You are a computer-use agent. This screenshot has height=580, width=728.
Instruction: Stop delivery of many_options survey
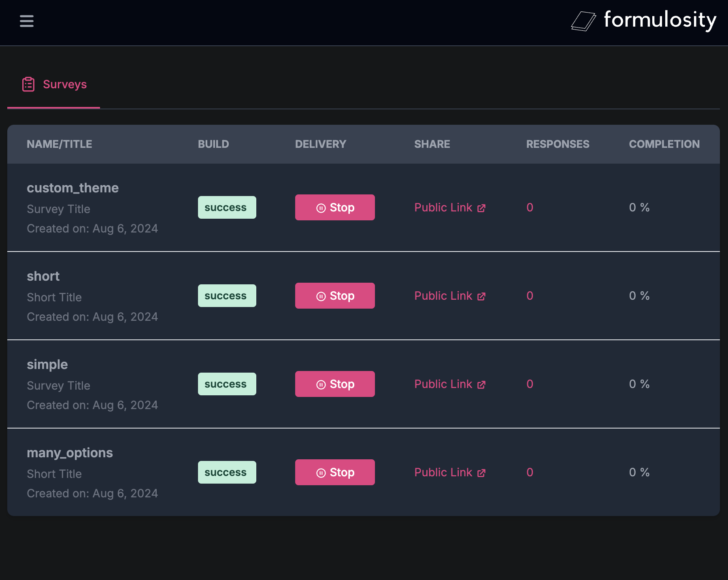[x=335, y=472]
